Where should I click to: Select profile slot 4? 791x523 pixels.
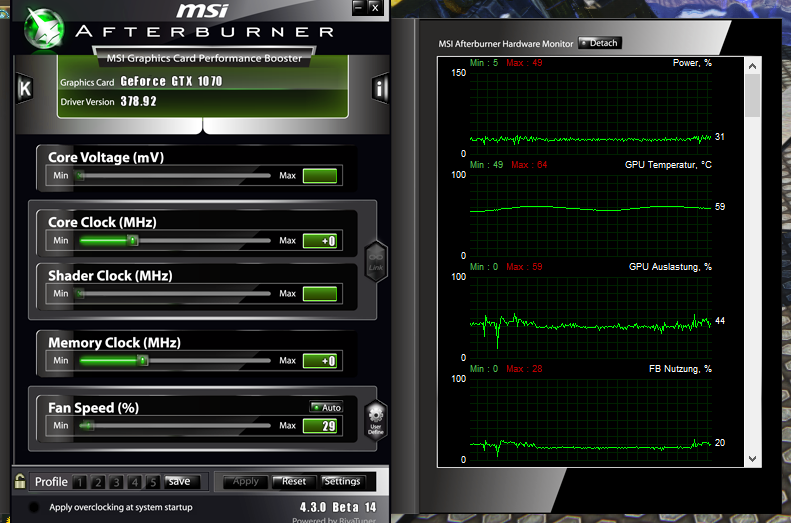(x=134, y=482)
